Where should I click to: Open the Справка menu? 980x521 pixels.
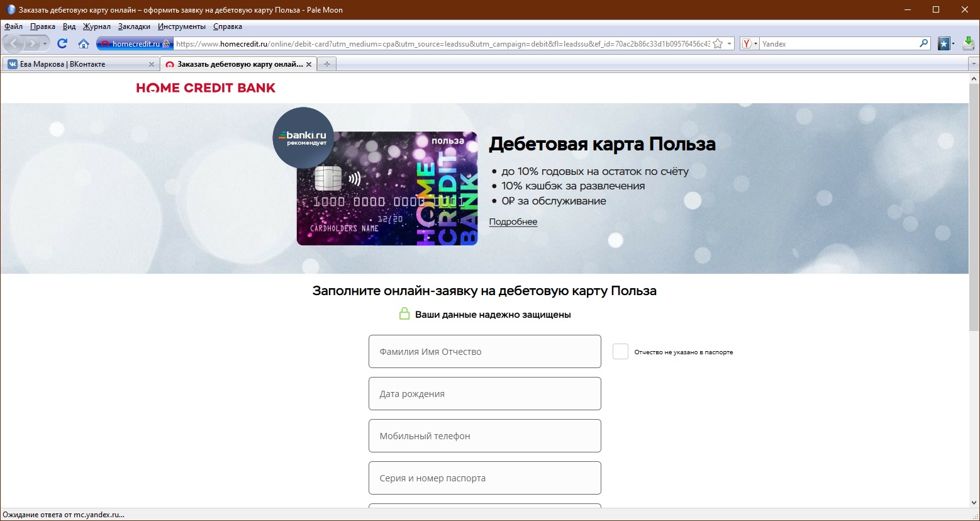pyautogui.click(x=228, y=26)
